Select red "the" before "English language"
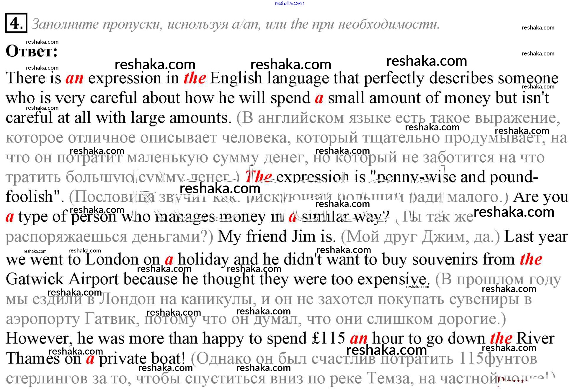The image size is (578, 392). (x=195, y=78)
